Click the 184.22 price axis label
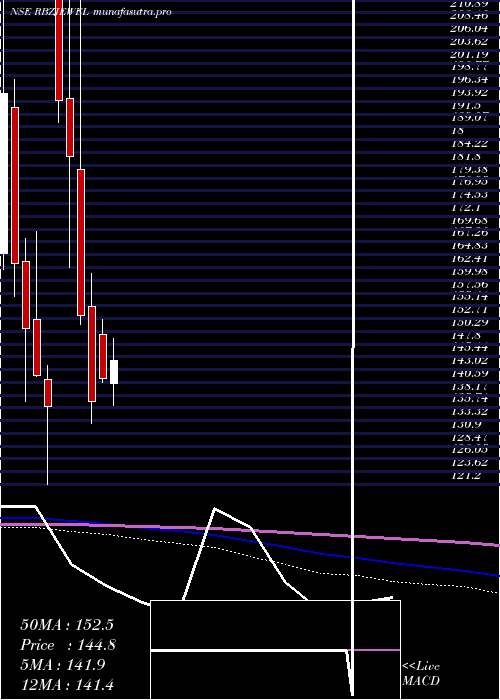This screenshot has width=500, height=700. coord(469,144)
